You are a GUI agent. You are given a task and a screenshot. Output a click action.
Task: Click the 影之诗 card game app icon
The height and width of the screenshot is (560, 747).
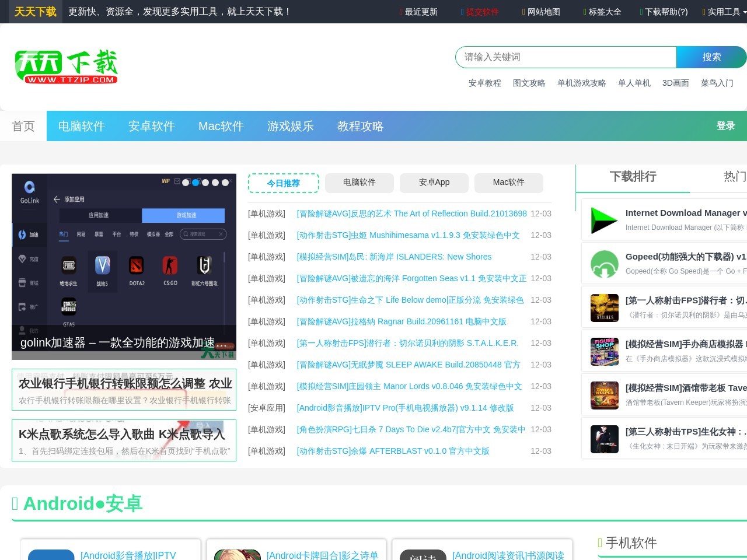click(237, 555)
